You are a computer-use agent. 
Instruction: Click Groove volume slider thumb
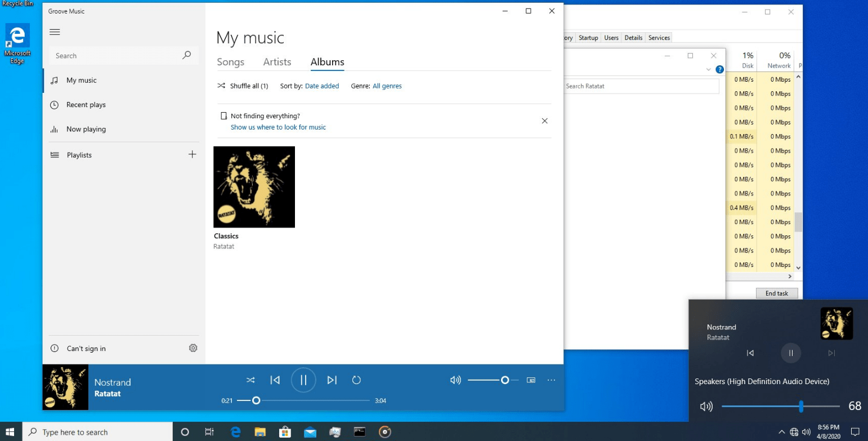[x=505, y=380]
